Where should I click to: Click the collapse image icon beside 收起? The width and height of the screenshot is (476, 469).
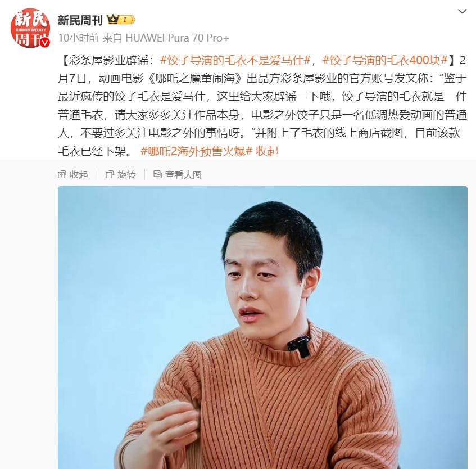tap(62, 174)
